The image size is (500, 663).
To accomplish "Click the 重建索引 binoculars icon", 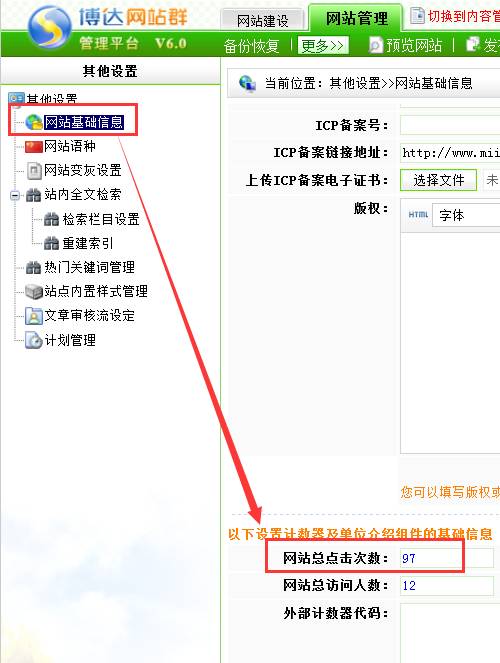I will coord(52,243).
